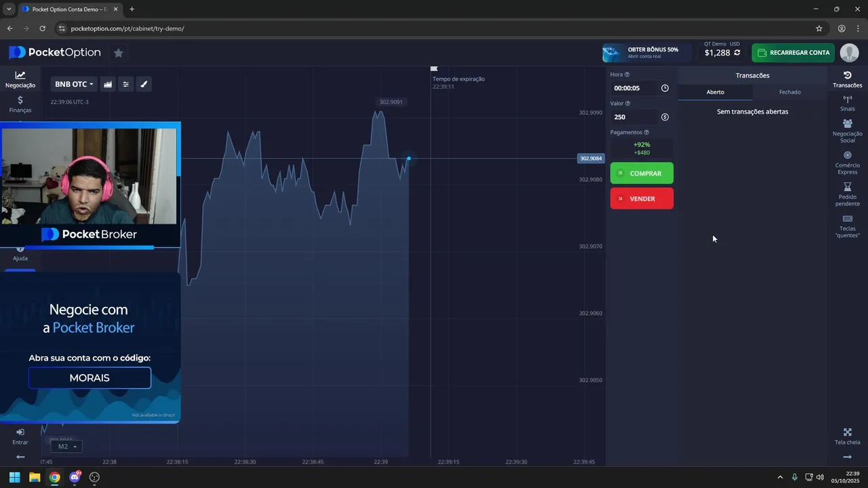Click the Hora help question mark
The width and height of the screenshot is (868, 488).
point(627,75)
